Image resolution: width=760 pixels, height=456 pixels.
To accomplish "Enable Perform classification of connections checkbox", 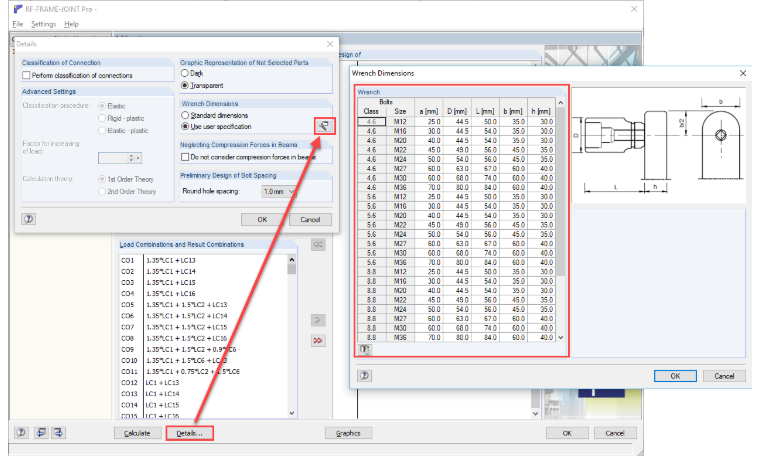I will click(26, 75).
